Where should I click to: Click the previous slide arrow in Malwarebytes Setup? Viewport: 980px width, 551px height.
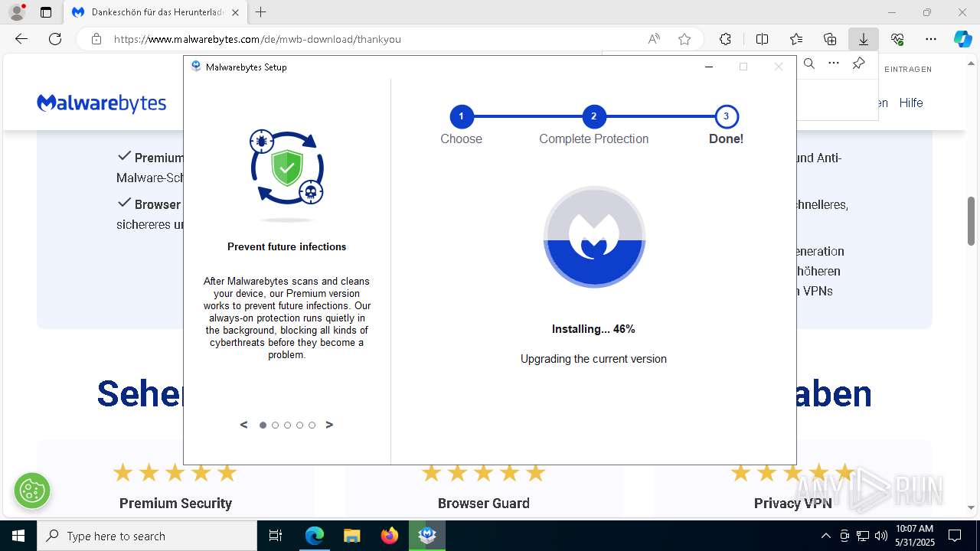click(244, 425)
